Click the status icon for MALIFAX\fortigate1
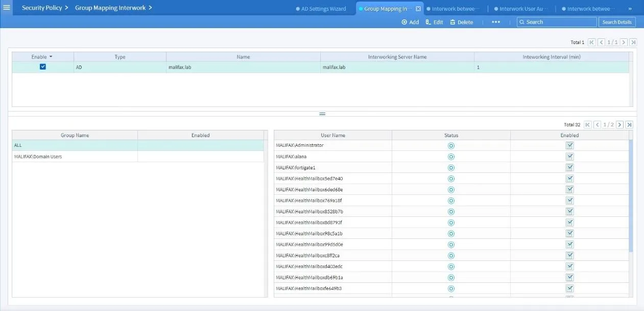 tap(451, 167)
